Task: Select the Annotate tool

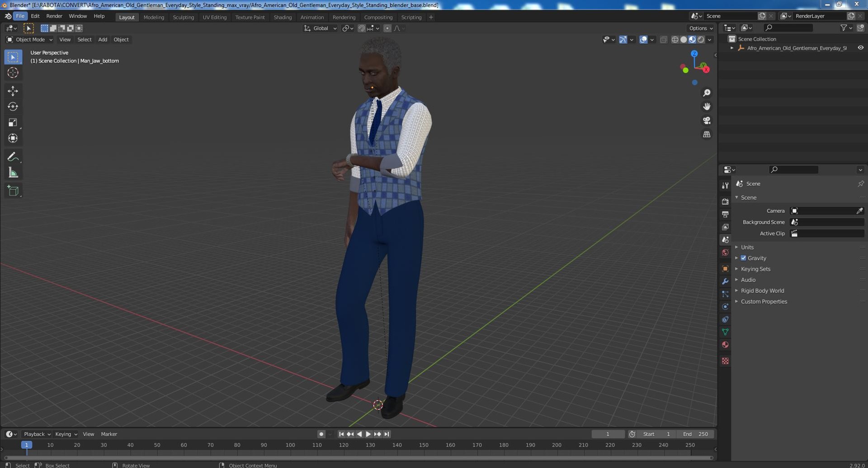Action: coord(13,157)
